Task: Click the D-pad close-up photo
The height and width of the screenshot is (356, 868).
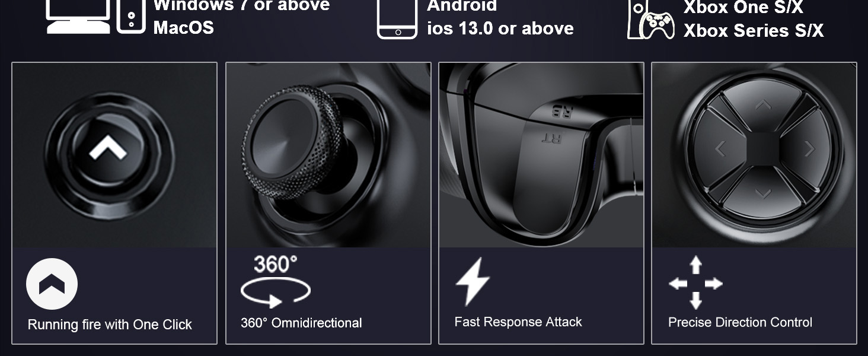Action: [754, 155]
